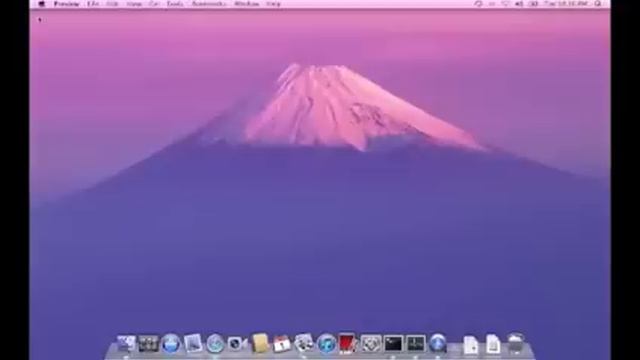Open the Edit menu
The height and width of the screenshot is (360, 640).
click(x=112, y=4)
